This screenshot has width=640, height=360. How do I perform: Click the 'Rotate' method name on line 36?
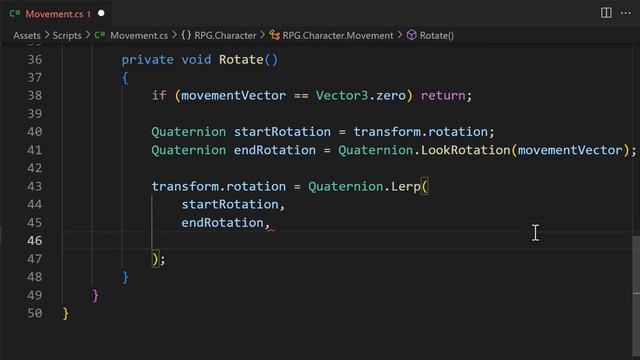pos(241,60)
